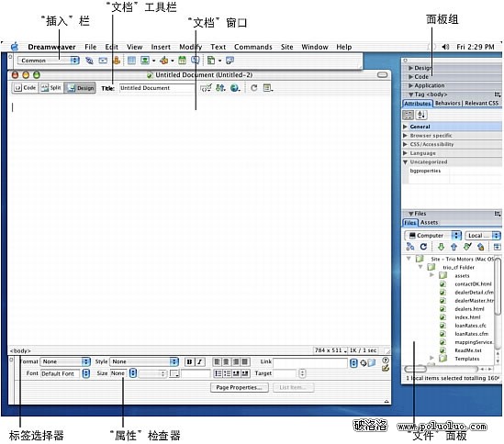Switch to Split view
Viewport: 504px width, 444px height.
(x=51, y=88)
